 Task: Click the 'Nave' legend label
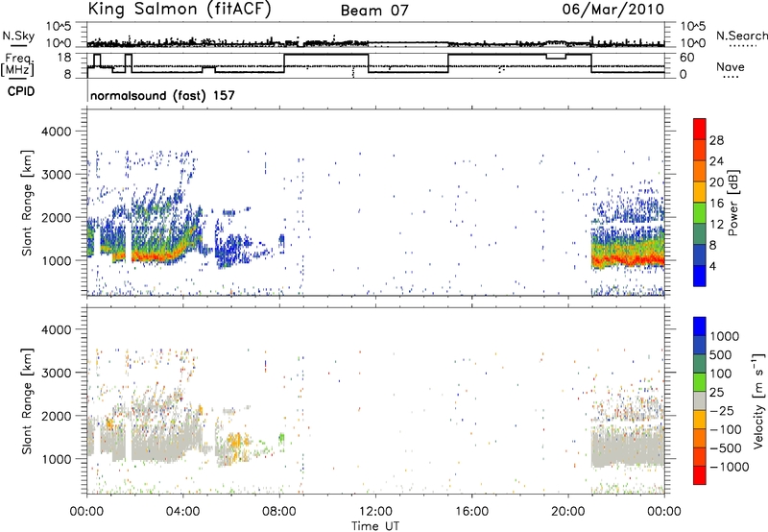tap(731, 67)
